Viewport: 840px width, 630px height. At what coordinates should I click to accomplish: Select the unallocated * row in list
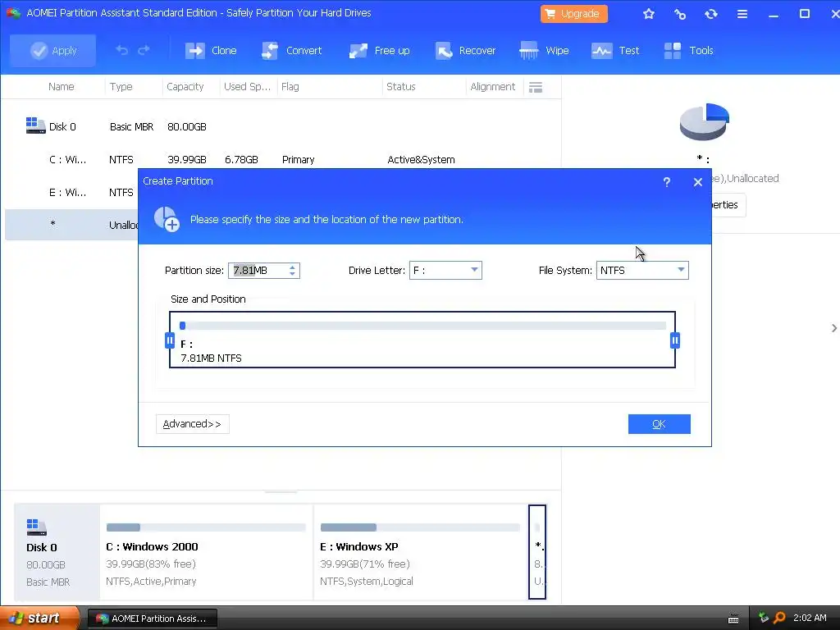pyautogui.click(x=72, y=225)
